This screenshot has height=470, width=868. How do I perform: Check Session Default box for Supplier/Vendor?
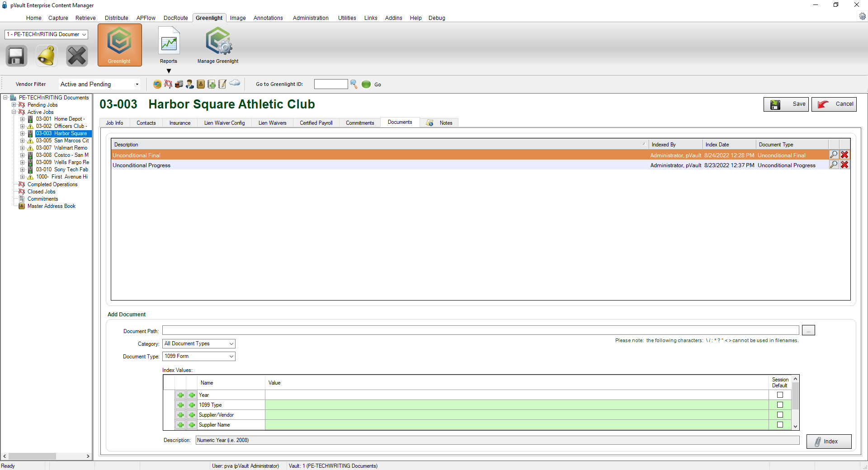pyautogui.click(x=780, y=415)
